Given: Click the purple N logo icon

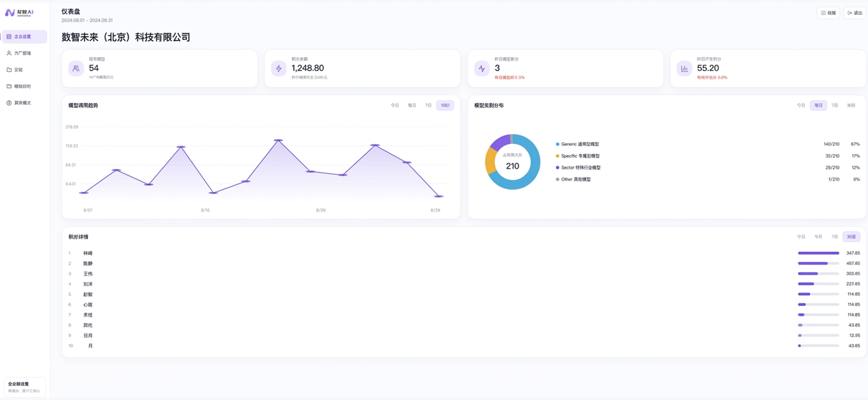Looking at the screenshot, I should point(10,13).
